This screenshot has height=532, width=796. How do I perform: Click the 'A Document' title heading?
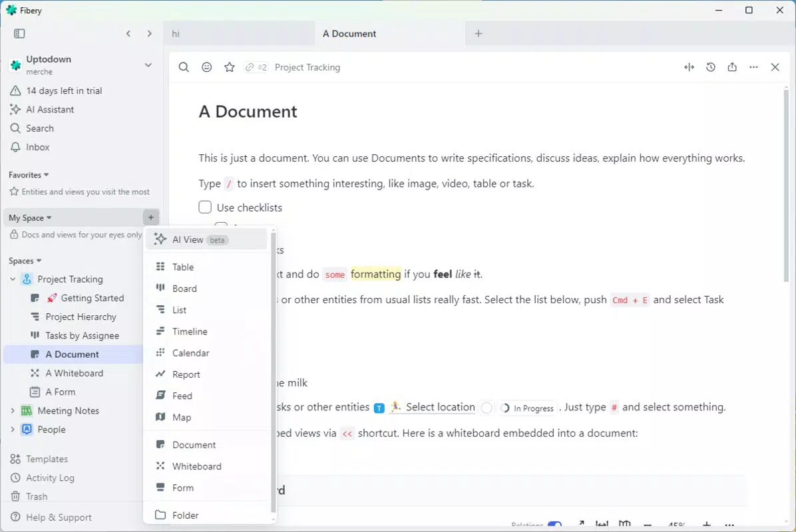tap(248, 112)
